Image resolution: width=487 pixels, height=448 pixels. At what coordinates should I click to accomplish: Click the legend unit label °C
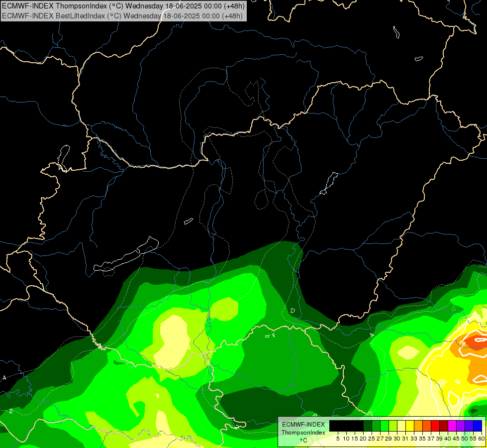pyautogui.click(x=304, y=441)
